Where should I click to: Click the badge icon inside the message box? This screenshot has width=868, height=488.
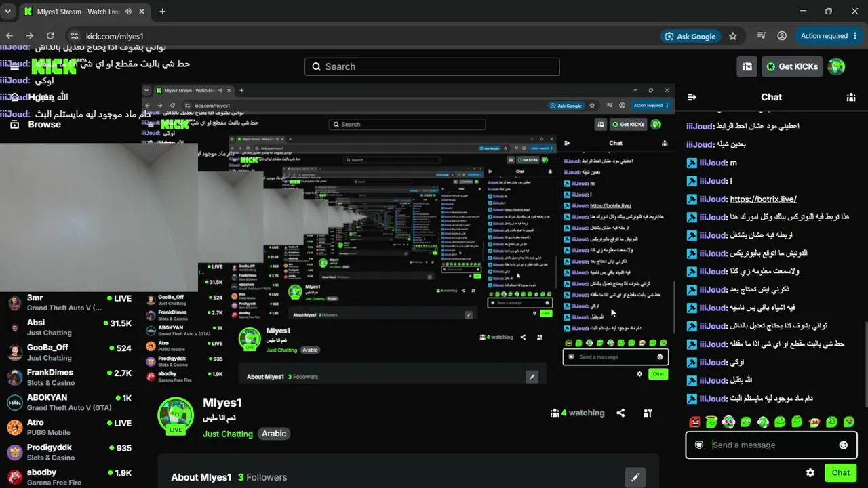click(699, 445)
